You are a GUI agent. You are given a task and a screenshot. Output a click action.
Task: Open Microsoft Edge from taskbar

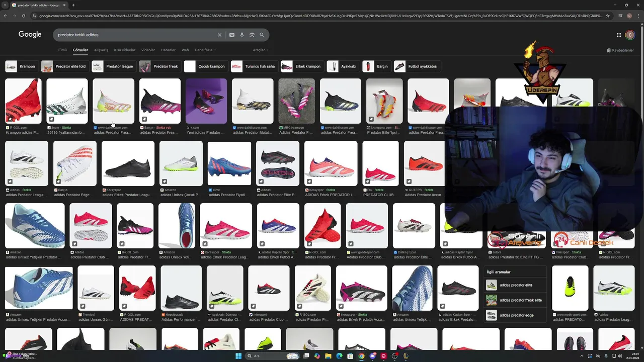[339, 356]
